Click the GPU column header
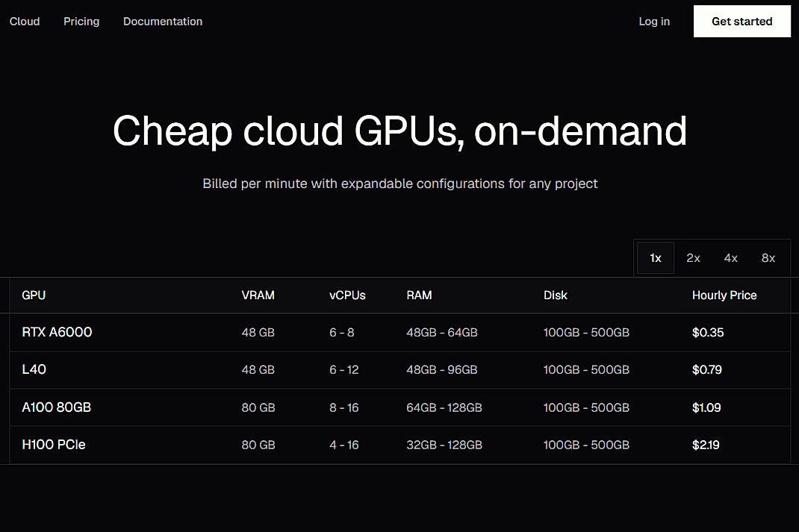Screen dimensions: 799x532 34,295
